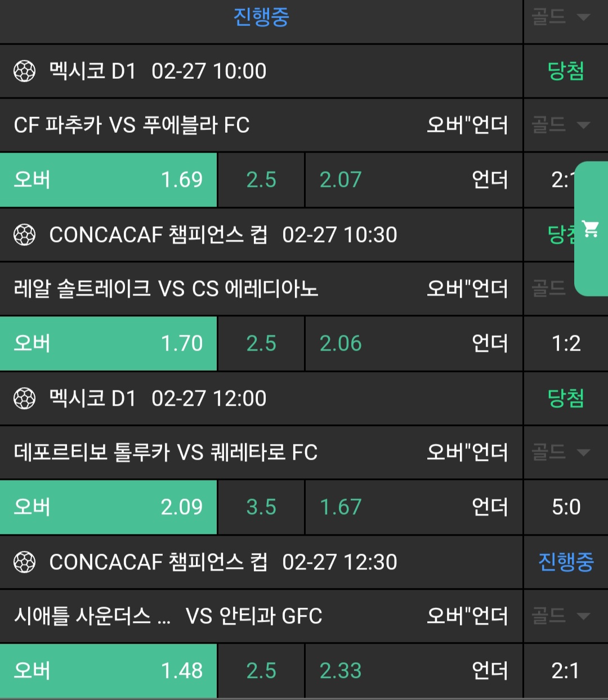Select 오버 1.69 for CF 파추카 match
The height and width of the screenshot is (700, 608).
click(108, 180)
